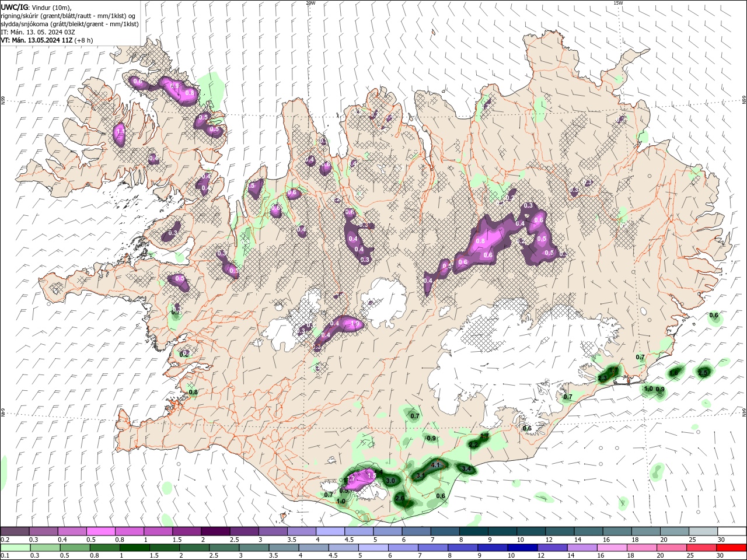This screenshot has height=560, width=747.
Task: Select the dark blue swatch between 10 and 12, lower row
Action: click(523, 548)
